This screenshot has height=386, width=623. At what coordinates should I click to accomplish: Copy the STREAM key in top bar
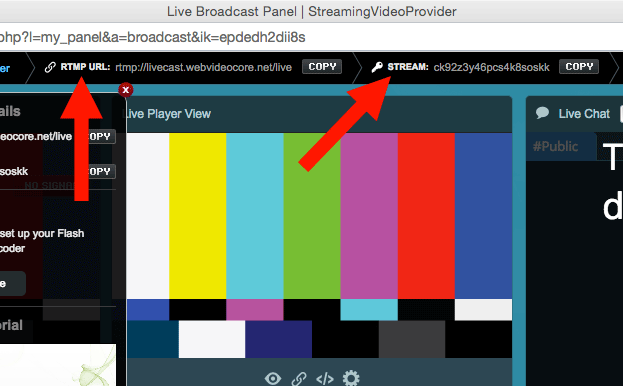click(x=578, y=67)
